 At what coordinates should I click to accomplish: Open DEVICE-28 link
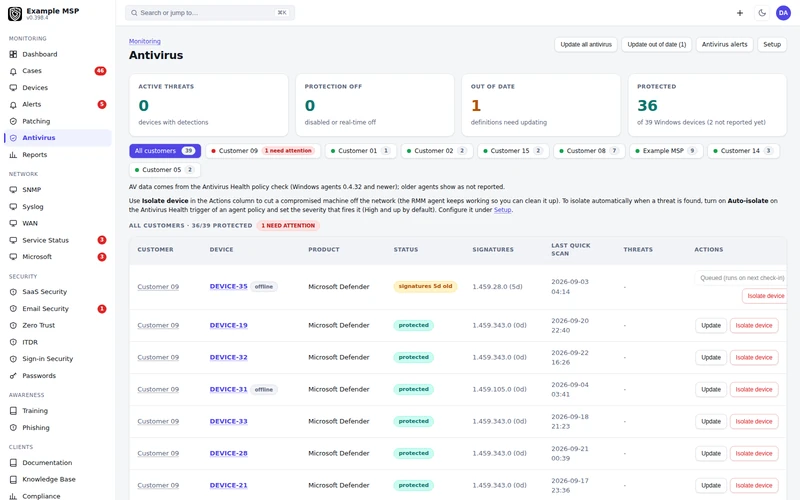[x=229, y=453]
